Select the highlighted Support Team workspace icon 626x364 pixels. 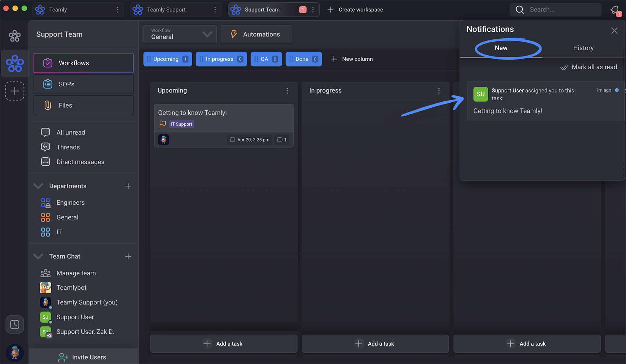click(x=15, y=63)
